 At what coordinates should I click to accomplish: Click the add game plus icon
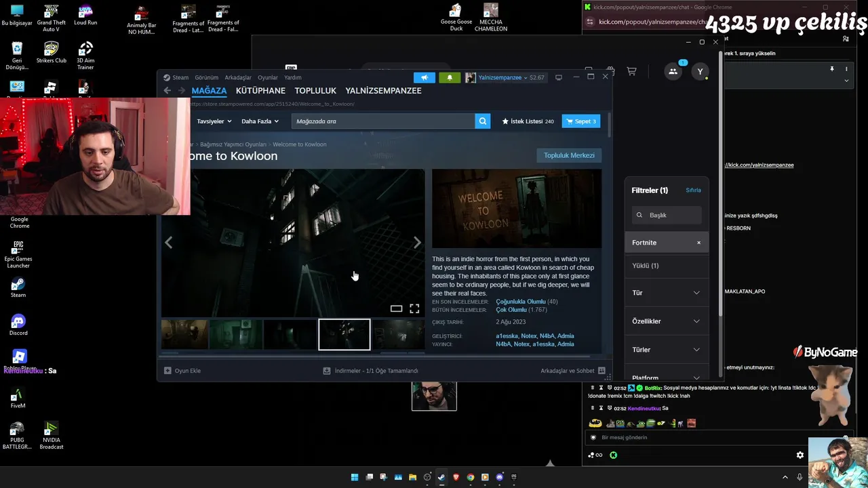click(167, 371)
